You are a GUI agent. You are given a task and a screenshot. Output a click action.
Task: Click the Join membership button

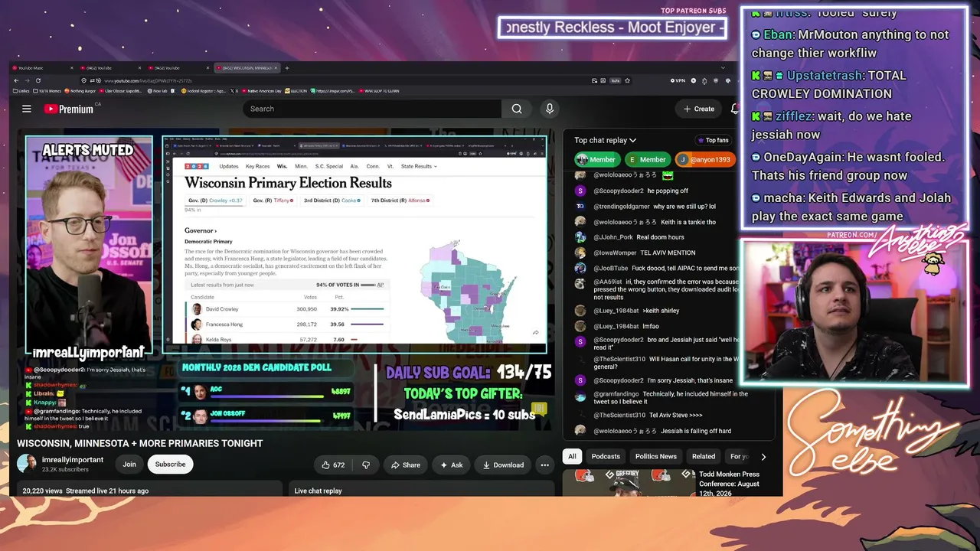coord(129,465)
